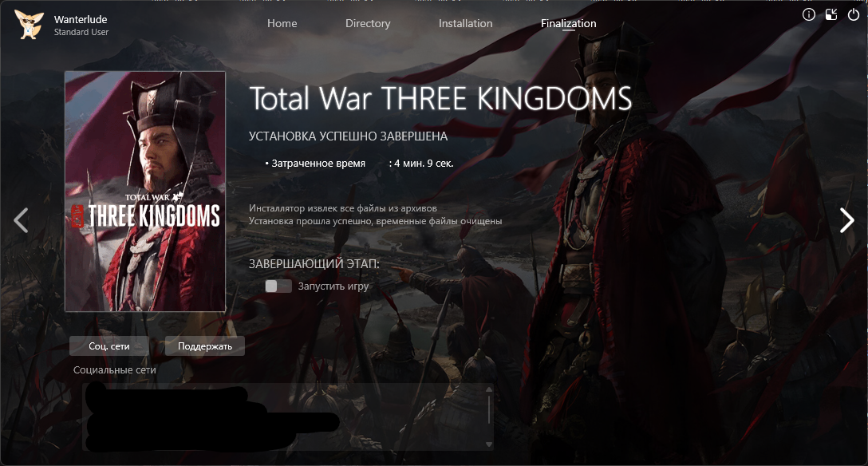868x466 pixels.
Task: Click the Total War THREE KINGDOMS heading
Action: click(440, 98)
